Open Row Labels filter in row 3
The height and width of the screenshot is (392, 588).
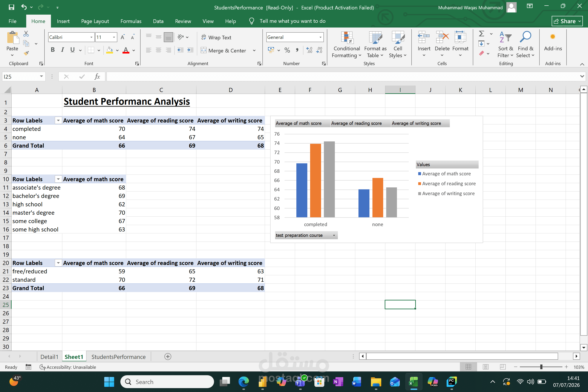(58, 121)
